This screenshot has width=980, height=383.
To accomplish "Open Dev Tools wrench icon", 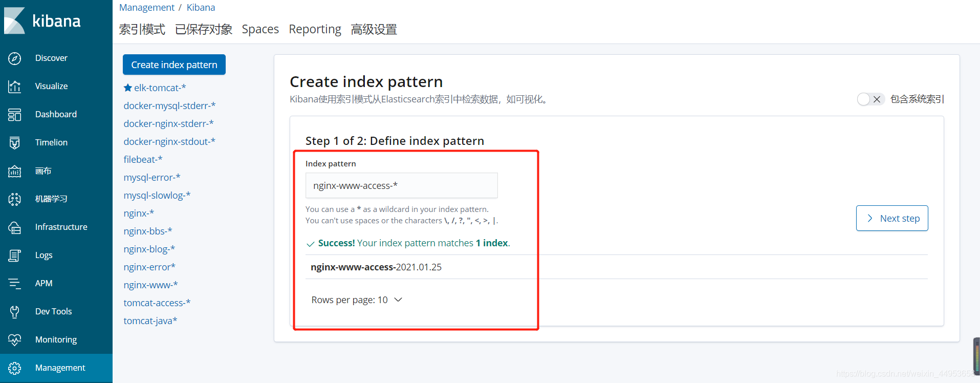I will [x=15, y=312].
